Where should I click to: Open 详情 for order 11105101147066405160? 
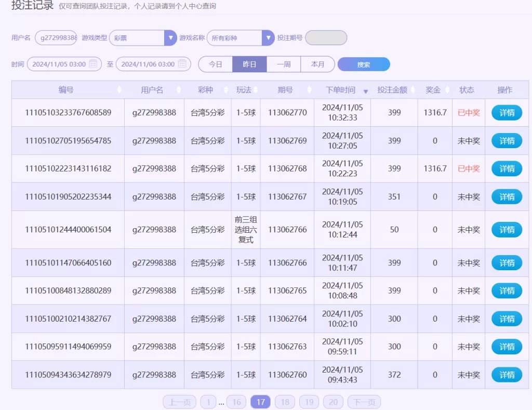coord(507,263)
